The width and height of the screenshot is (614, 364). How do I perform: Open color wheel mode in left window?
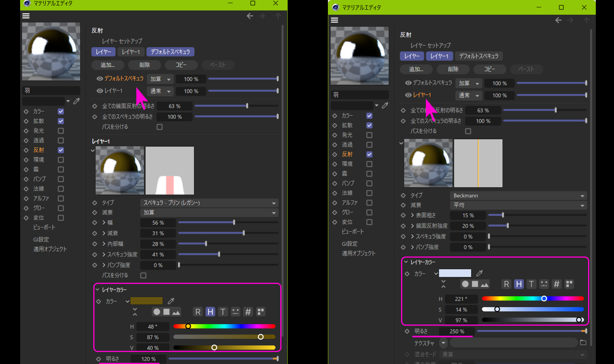pyautogui.click(x=156, y=312)
